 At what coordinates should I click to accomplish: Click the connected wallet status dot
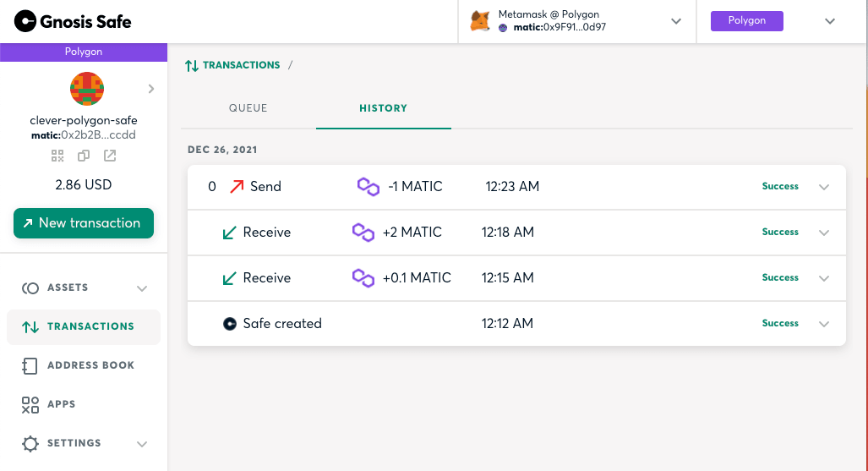pos(503,28)
